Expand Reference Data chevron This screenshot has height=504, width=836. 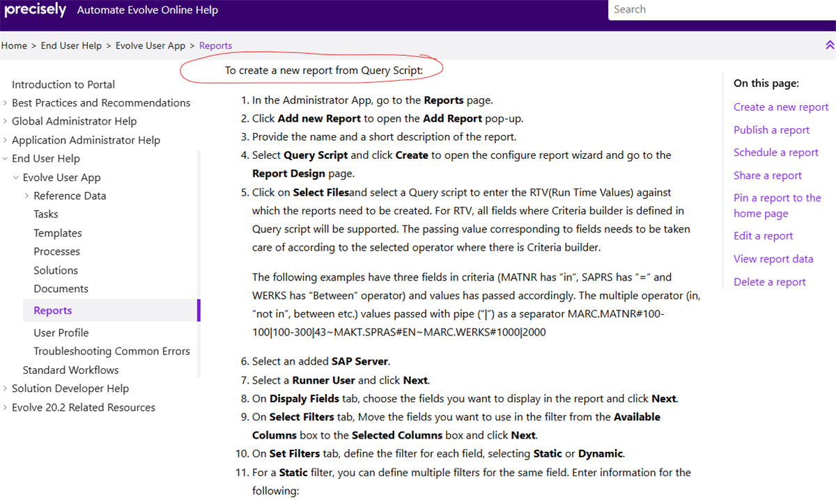pos(27,196)
